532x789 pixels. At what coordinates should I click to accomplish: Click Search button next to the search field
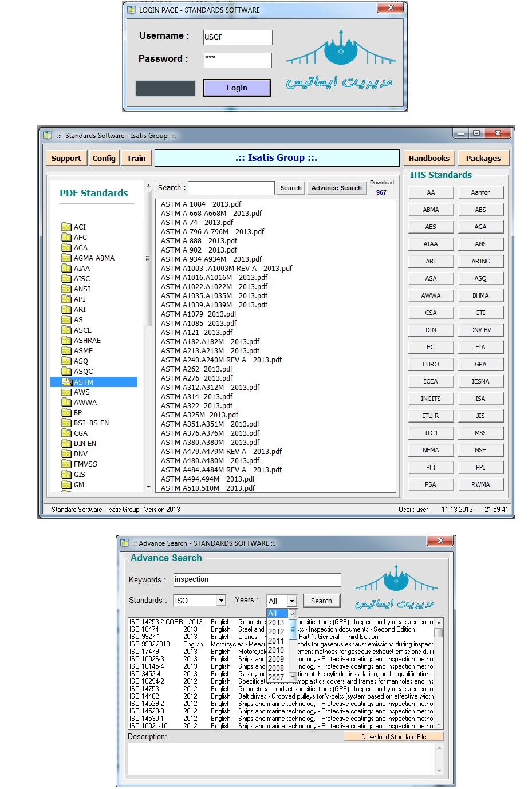tap(291, 188)
